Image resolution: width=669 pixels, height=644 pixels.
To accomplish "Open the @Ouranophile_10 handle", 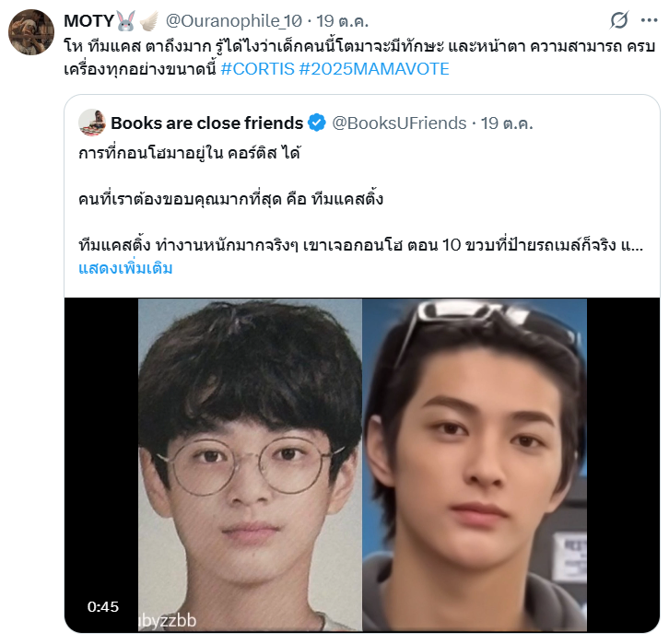I will [233, 20].
